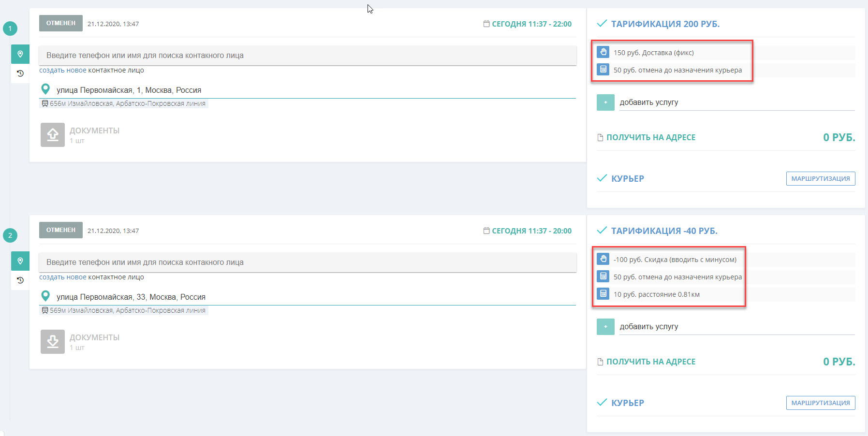Image resolution: width=868 pixels, height=436 pixels.
Task: Click map pin beside Первомайская, 33 address
Action: (x=45, y=296)
